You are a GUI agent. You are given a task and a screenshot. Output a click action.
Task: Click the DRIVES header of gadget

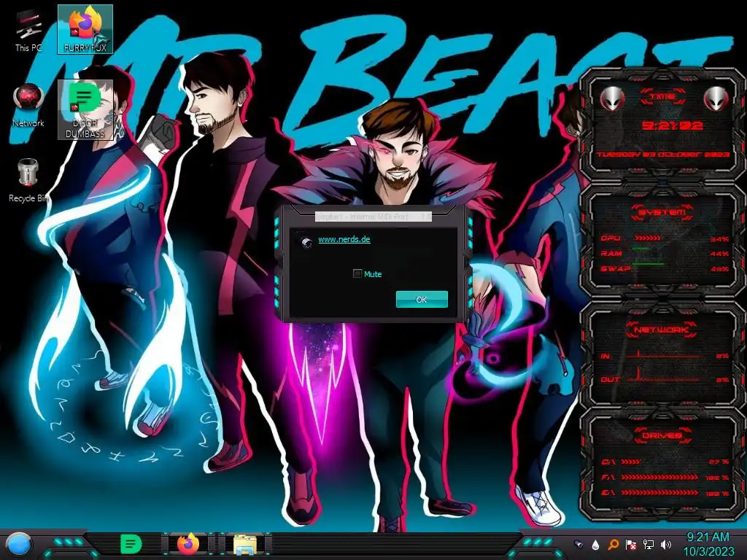pyautogui.click(x=662, y=435)
